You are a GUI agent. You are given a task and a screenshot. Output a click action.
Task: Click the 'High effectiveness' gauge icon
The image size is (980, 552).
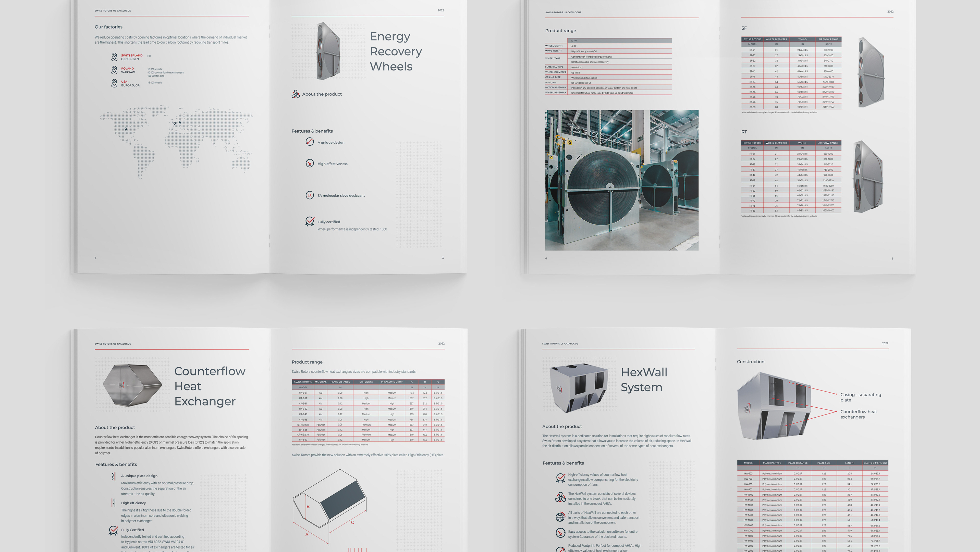pos(310,163)
